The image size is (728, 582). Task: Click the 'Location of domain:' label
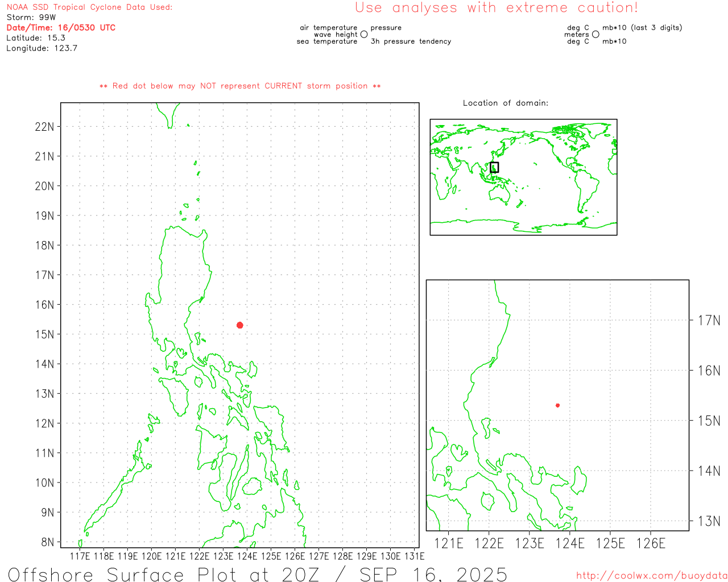(x=506, y=103)
